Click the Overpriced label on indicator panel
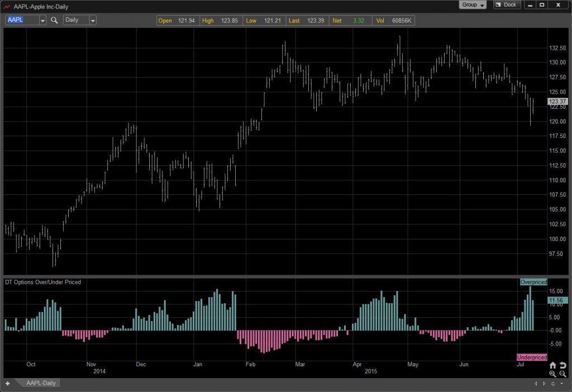 point(533,283)
